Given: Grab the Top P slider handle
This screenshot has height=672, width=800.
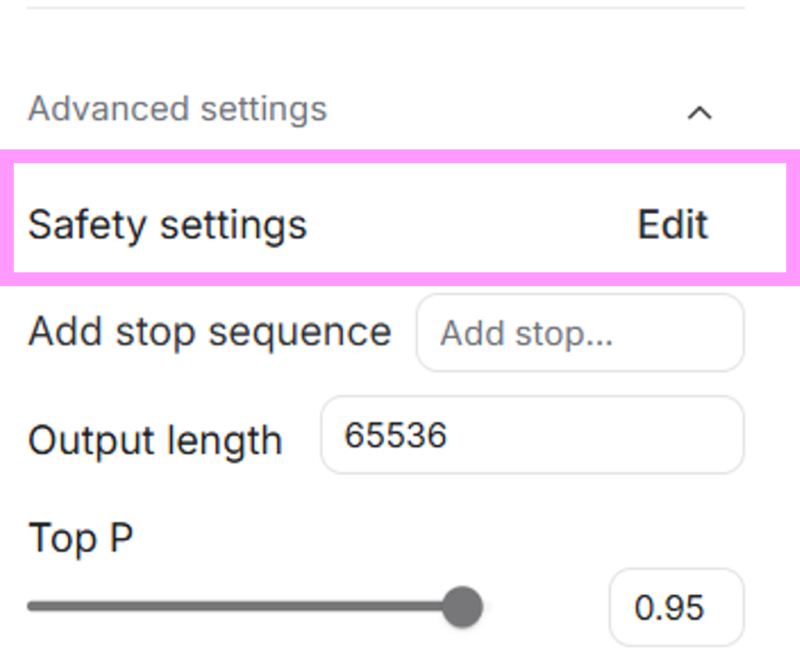Looking at the screenshot, I should click(x=462, y=607).
